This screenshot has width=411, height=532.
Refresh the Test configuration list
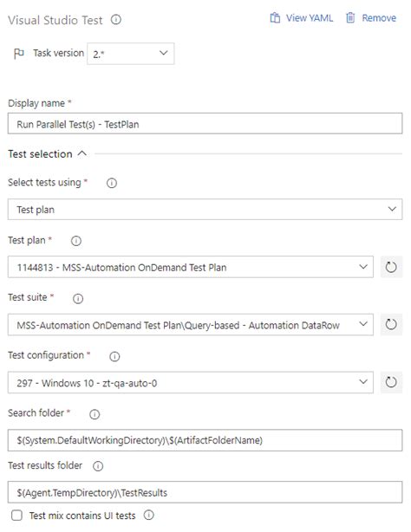coord(391,382)
